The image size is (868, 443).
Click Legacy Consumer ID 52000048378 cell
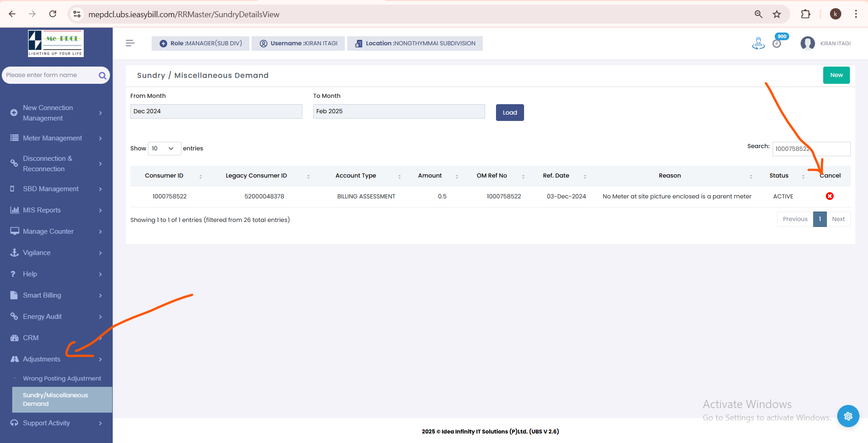(x=264, y=197)
